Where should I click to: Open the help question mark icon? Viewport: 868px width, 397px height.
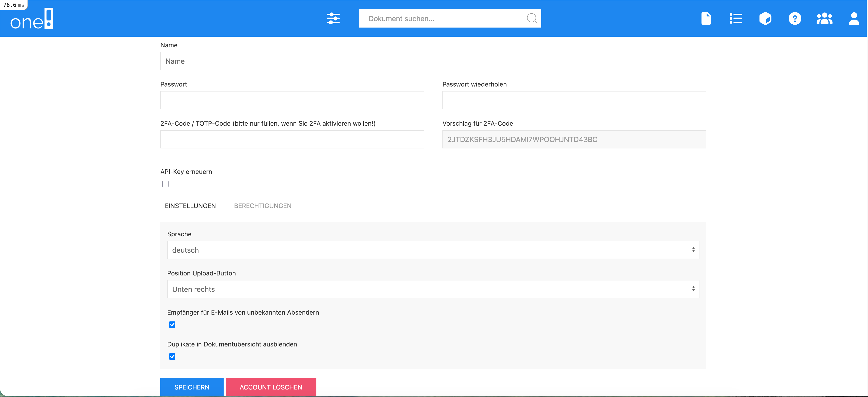coord(795,18)
